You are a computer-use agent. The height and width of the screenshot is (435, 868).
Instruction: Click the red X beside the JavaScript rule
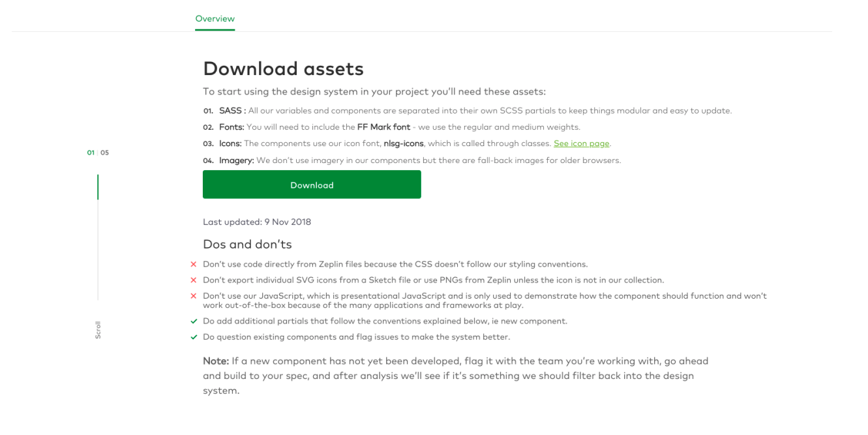click(194, 295)
